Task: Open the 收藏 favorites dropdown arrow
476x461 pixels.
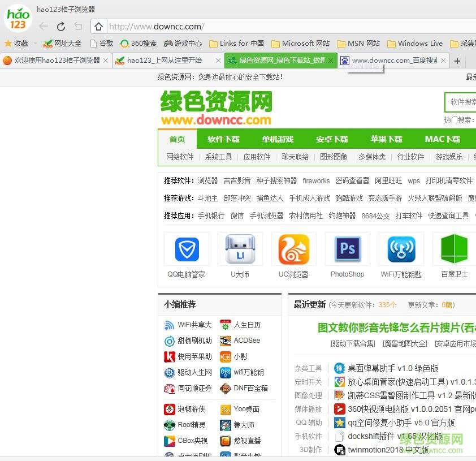Action: tap(35, 44)
